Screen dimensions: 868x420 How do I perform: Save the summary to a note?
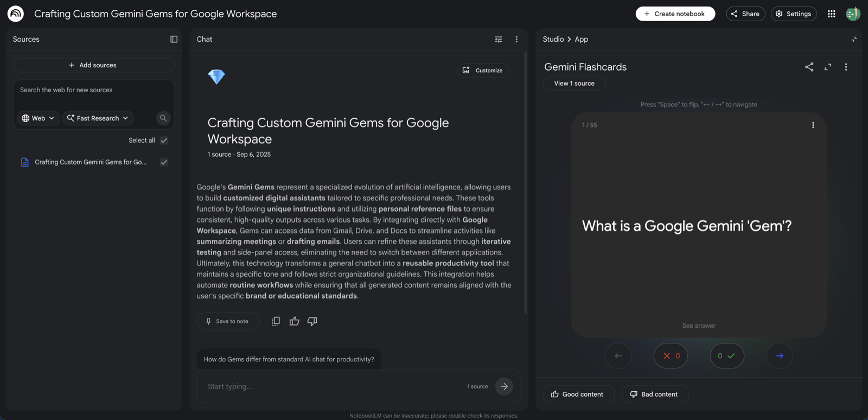tap(228, 321)
